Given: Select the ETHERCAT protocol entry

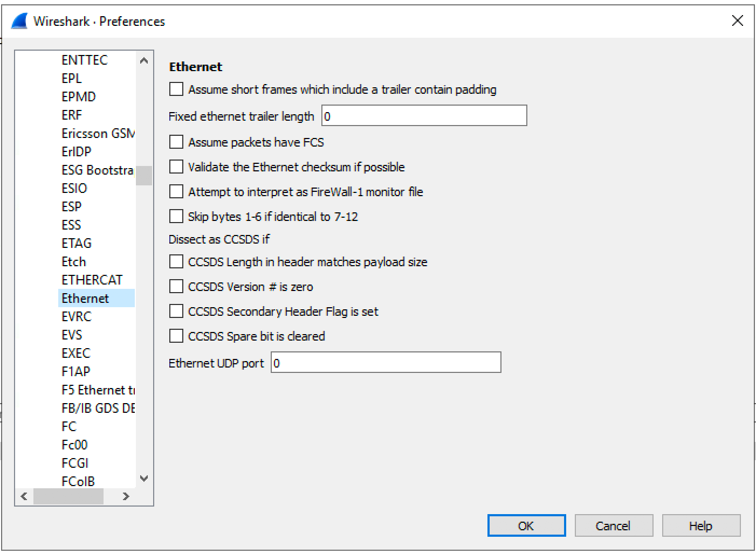Looking at the screenshot, I should 92,280.
